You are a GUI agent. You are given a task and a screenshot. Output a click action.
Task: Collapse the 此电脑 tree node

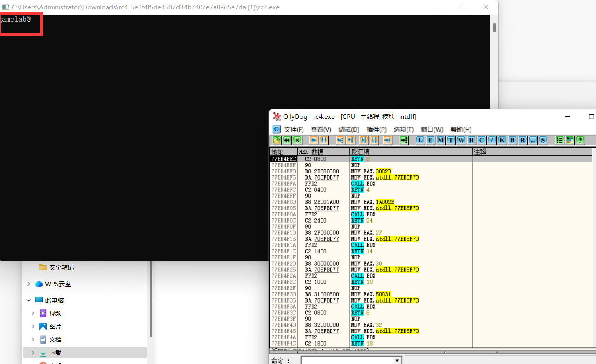[29, 300]
